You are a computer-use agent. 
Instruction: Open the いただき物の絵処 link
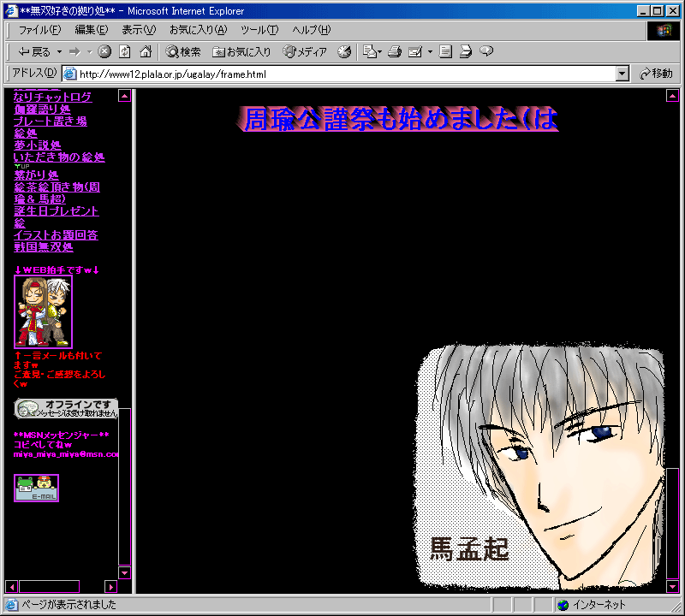coord(59,157)
